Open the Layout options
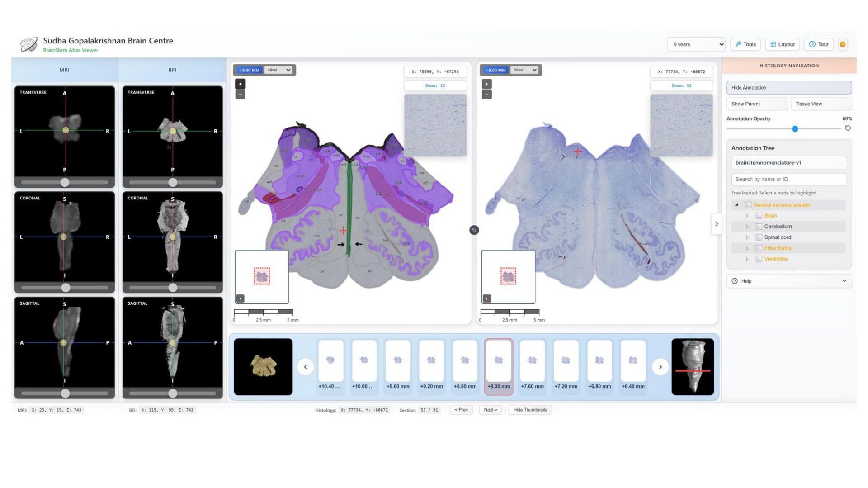 click(783, 44)
